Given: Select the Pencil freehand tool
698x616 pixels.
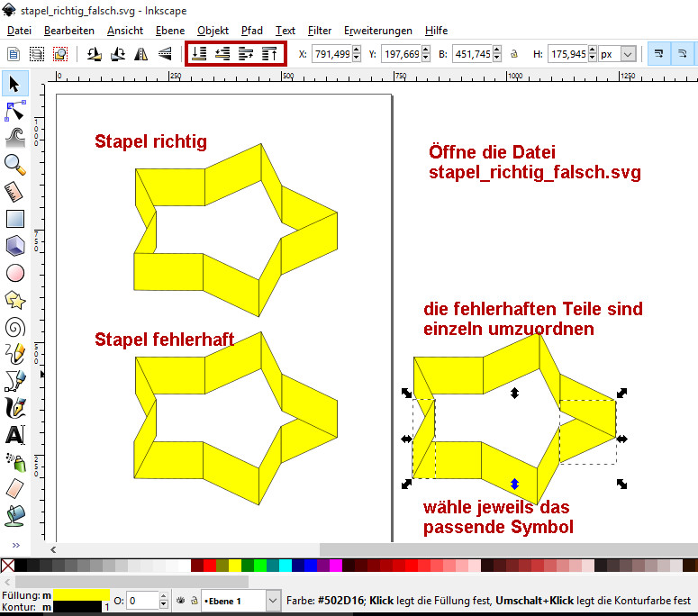Looking at the screenshot, I should point(15,354).
